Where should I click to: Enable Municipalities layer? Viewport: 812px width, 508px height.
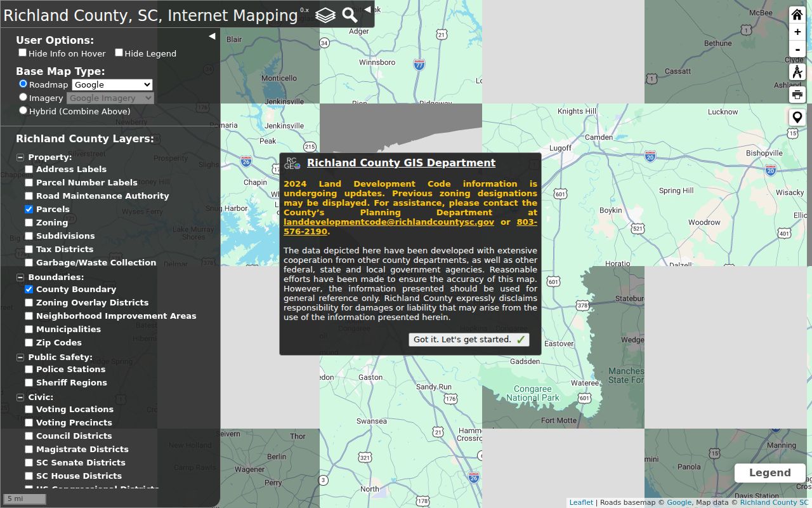pos(29,330)
